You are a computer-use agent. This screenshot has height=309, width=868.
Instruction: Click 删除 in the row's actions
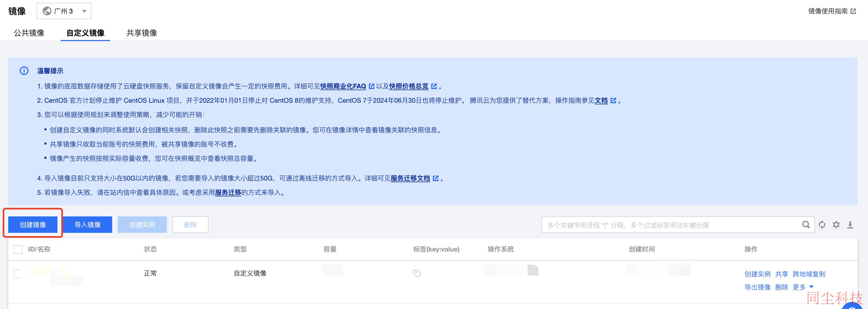pos(782,287)
